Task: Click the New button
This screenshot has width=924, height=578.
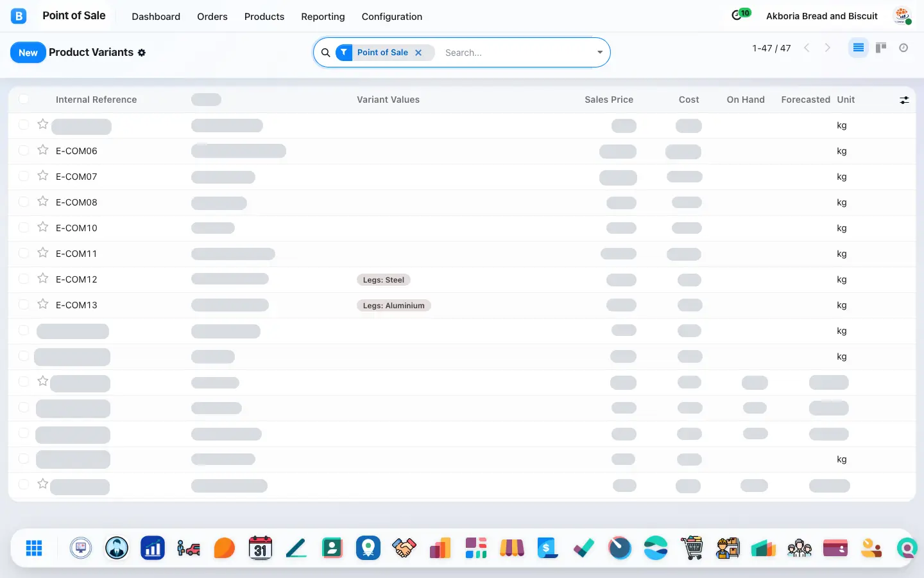Action: click(28, 53)
